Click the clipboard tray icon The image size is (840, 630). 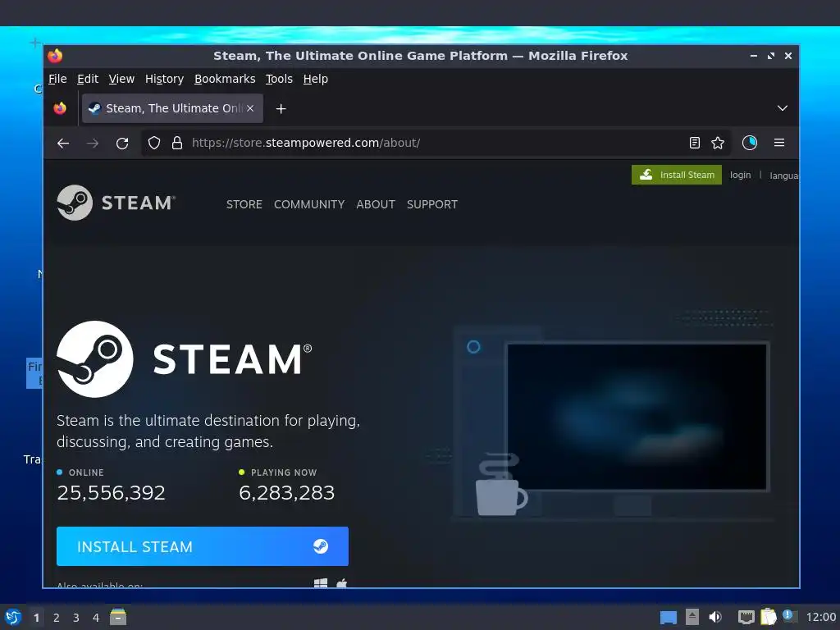pyautogui.click(x=768, y=617)
